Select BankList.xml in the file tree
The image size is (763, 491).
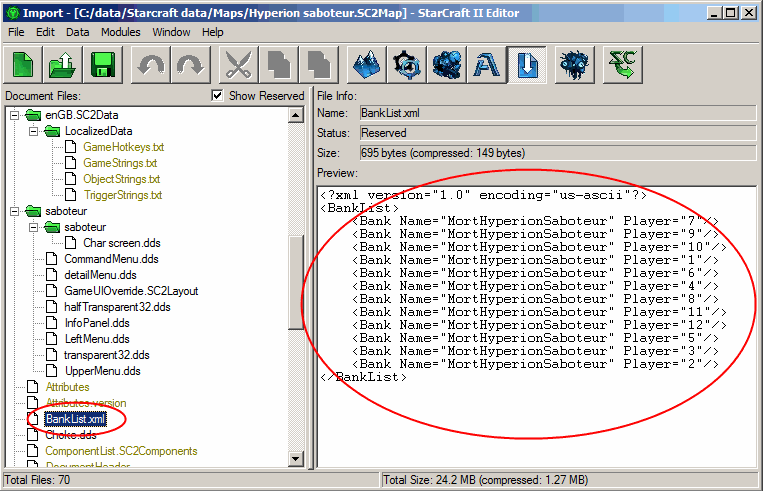coord(75,419)
